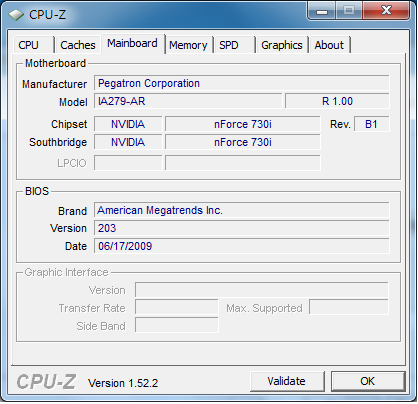Screen dimensions: 418x404
Task: Click the disabled maximize button
Action: point(349,11)
